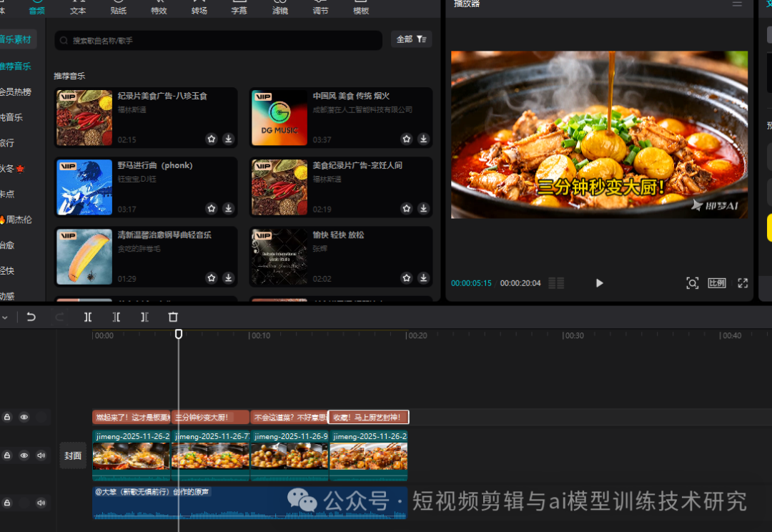This screenshot has height=532, width=772.
Task: Open the 贴纸 tab
Action: point(118,7)
